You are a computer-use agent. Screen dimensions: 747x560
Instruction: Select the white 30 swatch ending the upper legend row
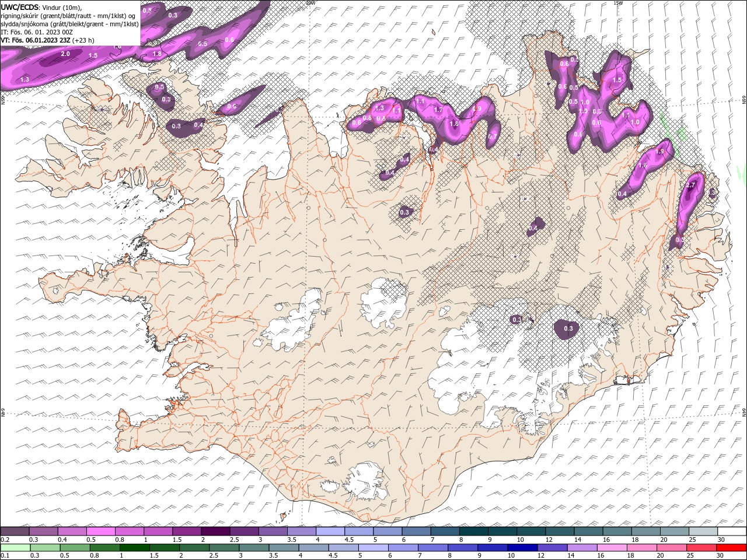click(x=732, y=531)
